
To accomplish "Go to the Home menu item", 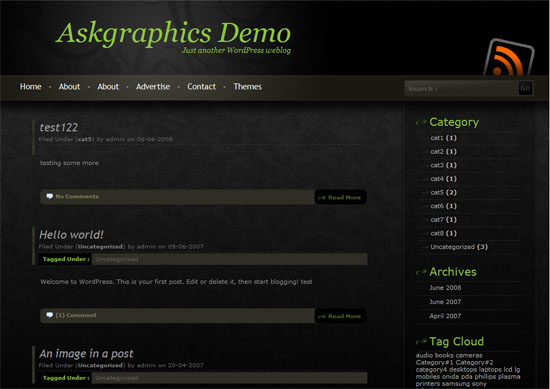I will 31,87.
